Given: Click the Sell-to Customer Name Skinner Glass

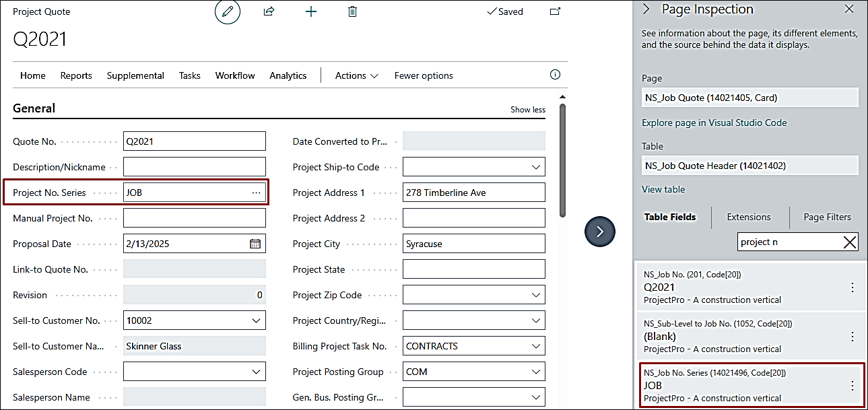Looking at the screenshot, I should click(x=195, y=346).
